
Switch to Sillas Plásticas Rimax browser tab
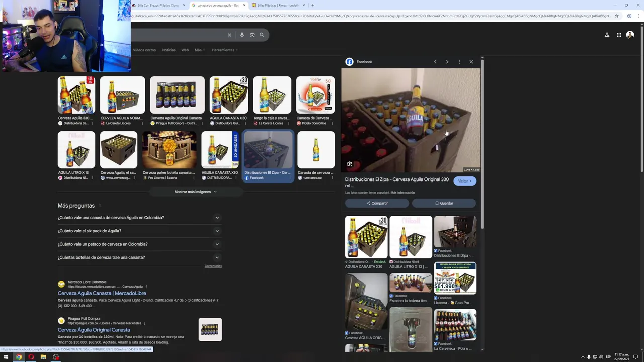(278, 5)
